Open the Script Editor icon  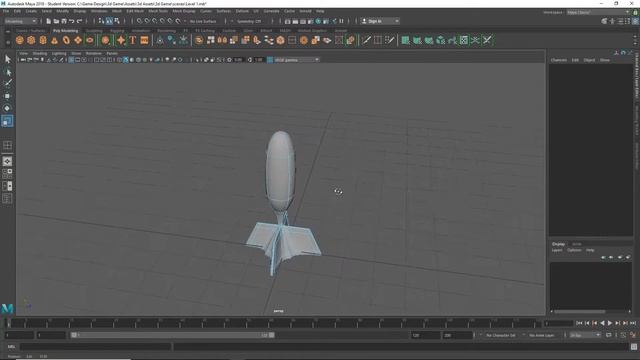[x=634, y=347]
